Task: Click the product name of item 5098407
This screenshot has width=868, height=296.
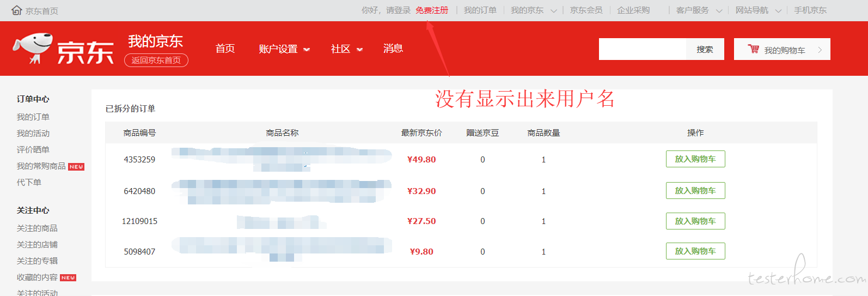Action: coord(282,249)
